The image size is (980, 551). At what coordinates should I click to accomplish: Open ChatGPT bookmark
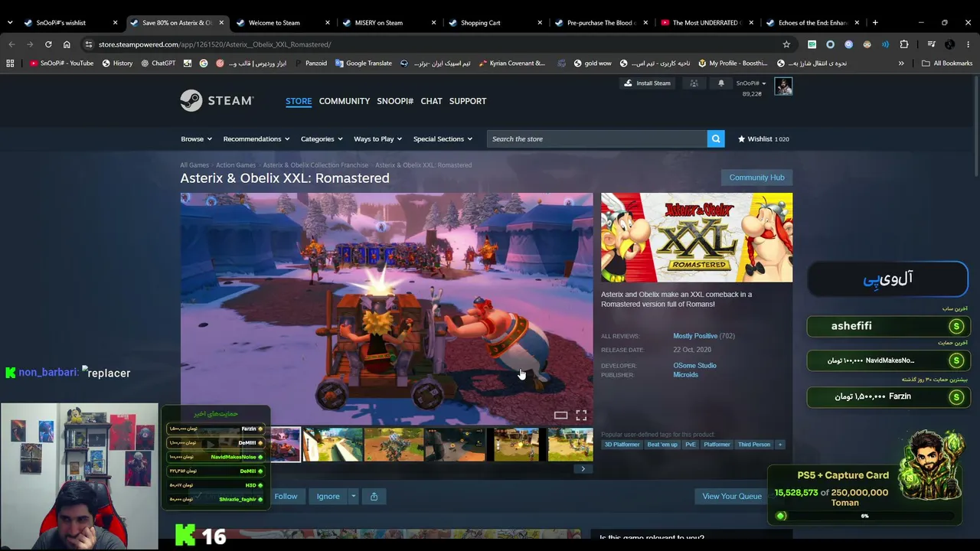(158, 64)
